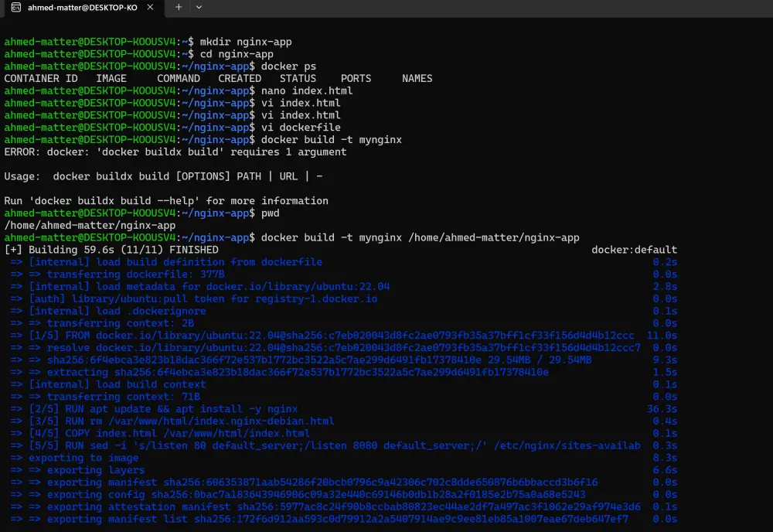The height and width of the screenshot is (532, 773).
Task: Click the '11.0s' duration value
Action: 662,336
